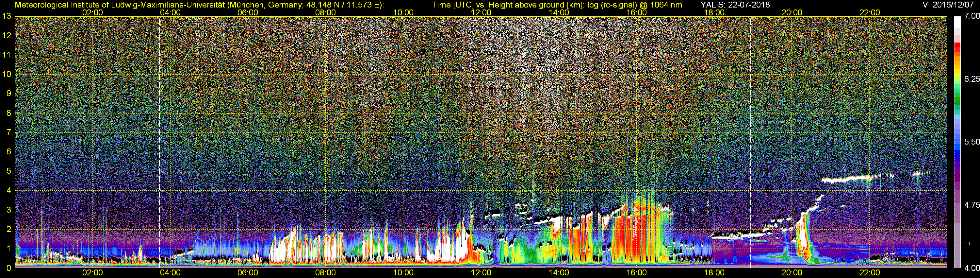Click the 22:00 label on the top time axis

(870, 12)
